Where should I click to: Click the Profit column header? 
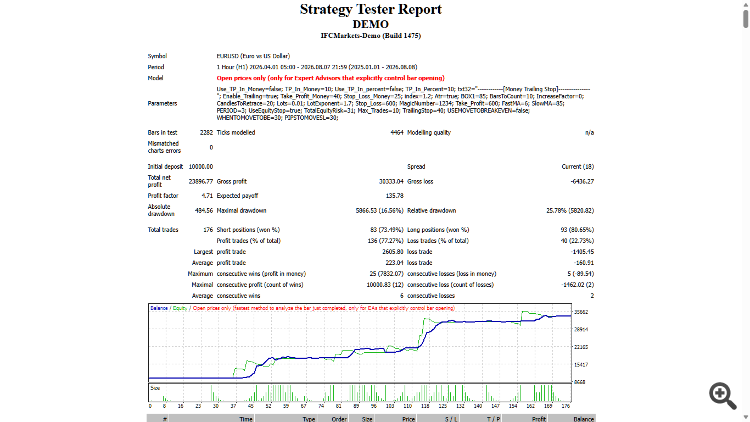coord(539,419)
